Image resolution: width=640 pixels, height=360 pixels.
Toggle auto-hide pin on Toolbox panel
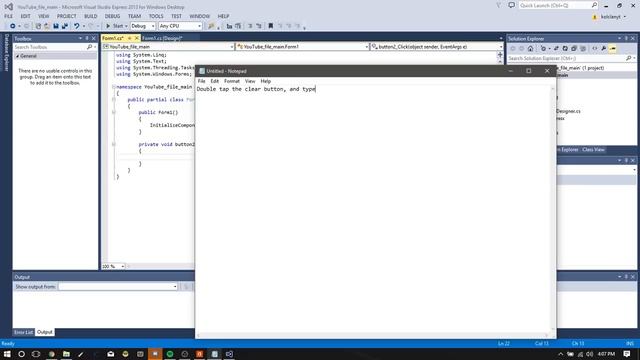tap(87, 38)
